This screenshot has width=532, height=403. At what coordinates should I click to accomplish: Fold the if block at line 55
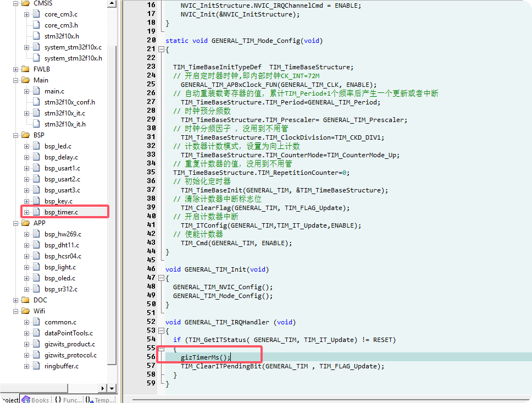[160, 349]
